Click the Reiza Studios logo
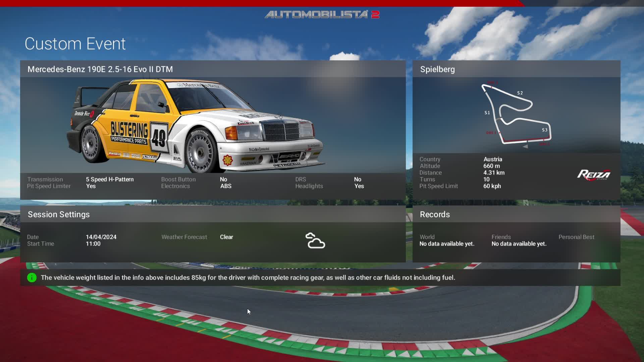Screen dimensions: 644x362 pyautogui.click(x=594, y=175)
